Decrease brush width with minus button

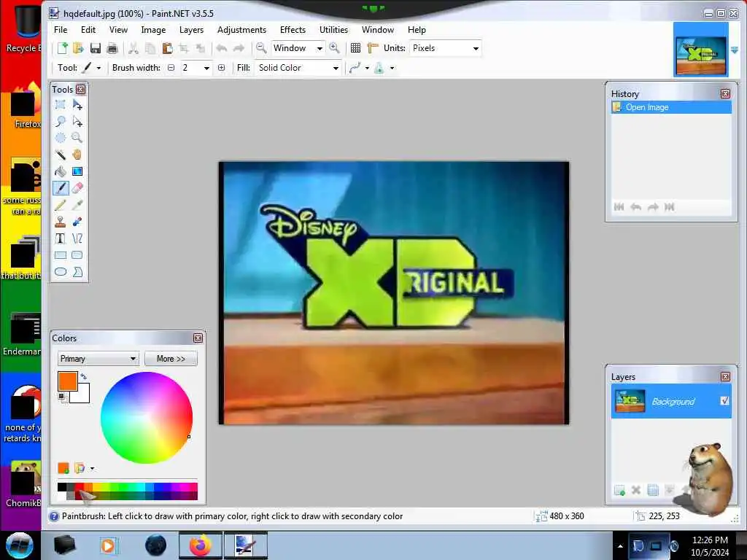coord(171,68)
